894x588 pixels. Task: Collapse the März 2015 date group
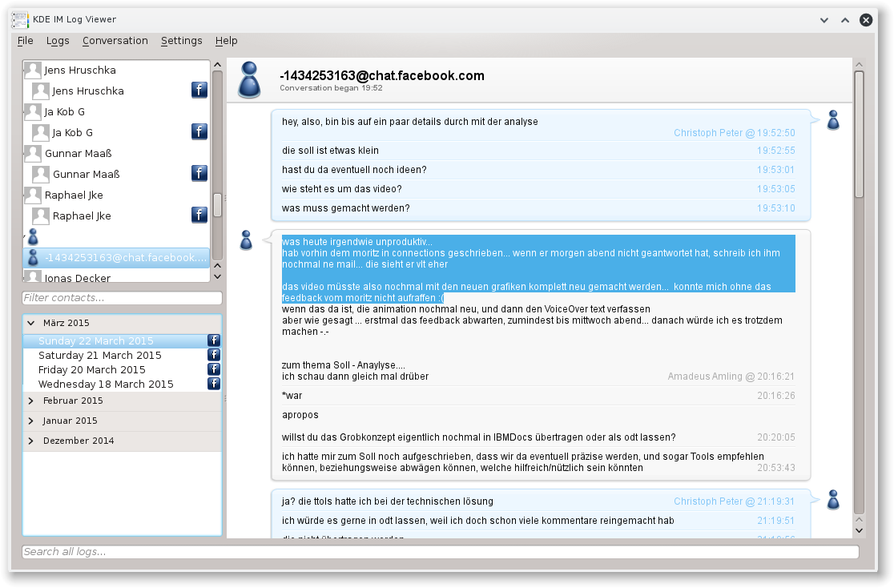coord(30,323)
